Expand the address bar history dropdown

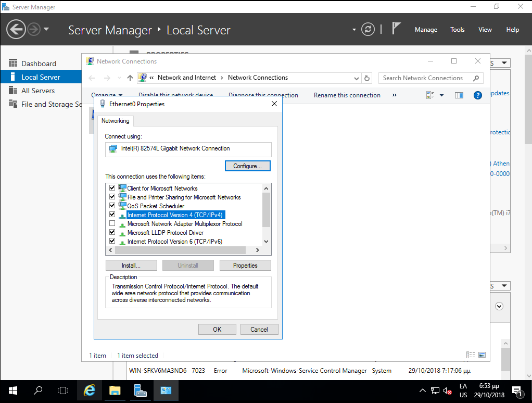click(357, 78)
